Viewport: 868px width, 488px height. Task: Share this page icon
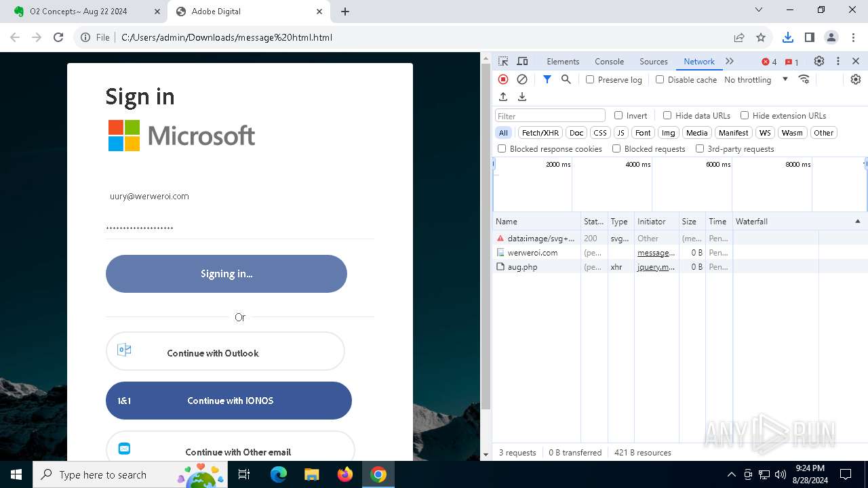pyautogui.click(x=739, y=37)
